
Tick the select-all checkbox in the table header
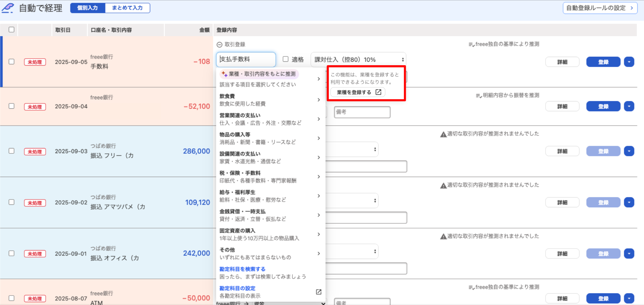pyautogui.click(x=12, y=30)
